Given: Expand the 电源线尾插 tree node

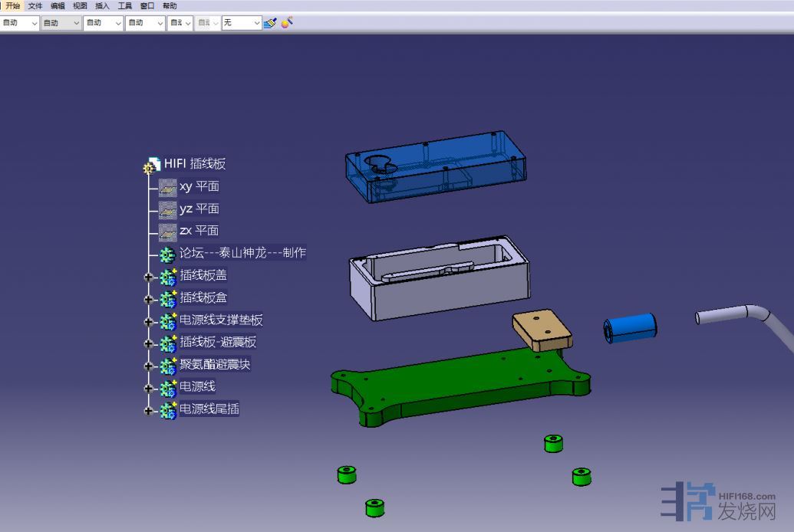Looking at the screenshot, I should click(x=149, y=411).
